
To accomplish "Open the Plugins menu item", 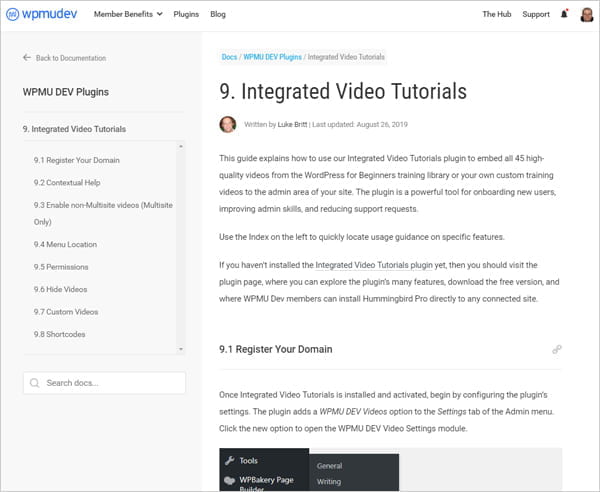I will point(186,14).
